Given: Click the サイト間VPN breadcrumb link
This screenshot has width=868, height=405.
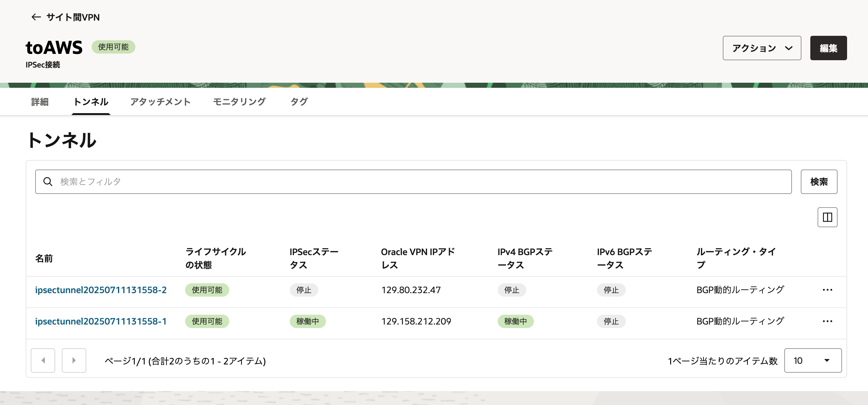Looking at the screenshot, I should tap(73, 17).
